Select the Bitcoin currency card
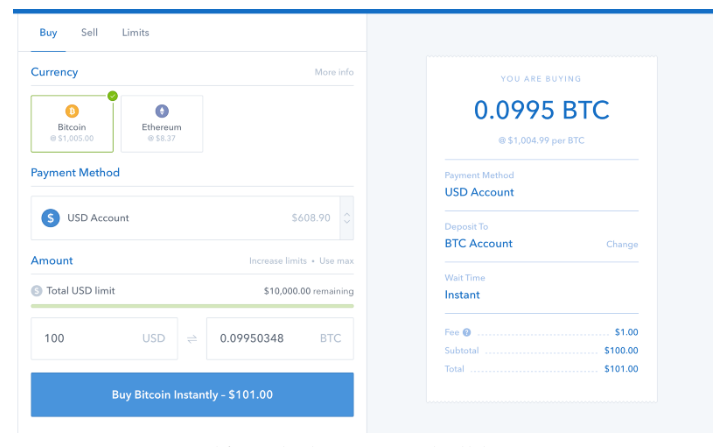Screen dimensions: 722x447 pos(72,124)
